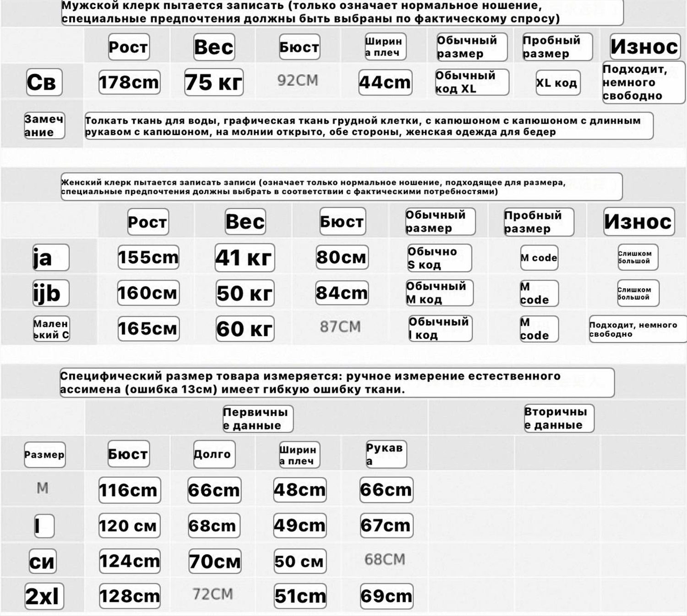The width and height of the screenshot is (687, 616).
Task: Click the 92CM bust measurement
Action: click(x=298, y=81)
